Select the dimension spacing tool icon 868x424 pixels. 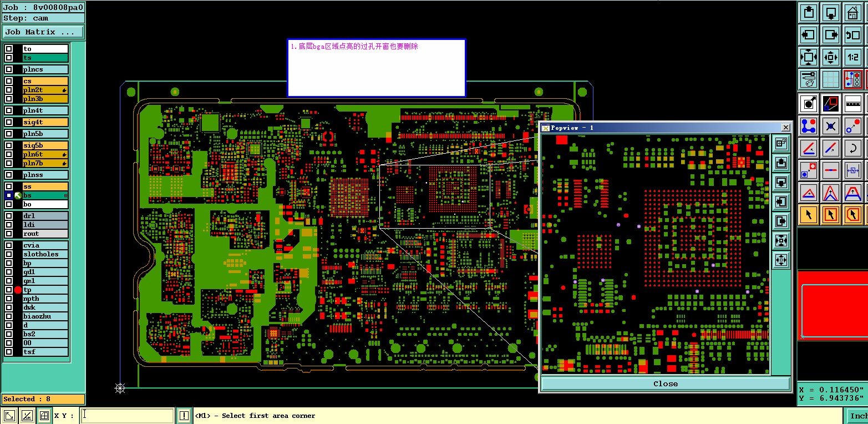pyautogui.click(x=853, y=170)
